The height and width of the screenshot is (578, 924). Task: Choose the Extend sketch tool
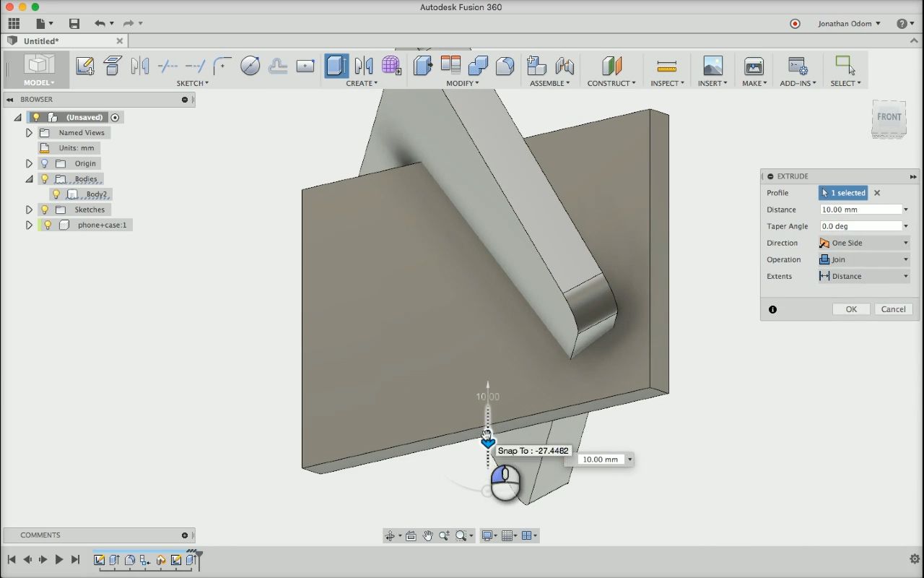click(195, 66)
